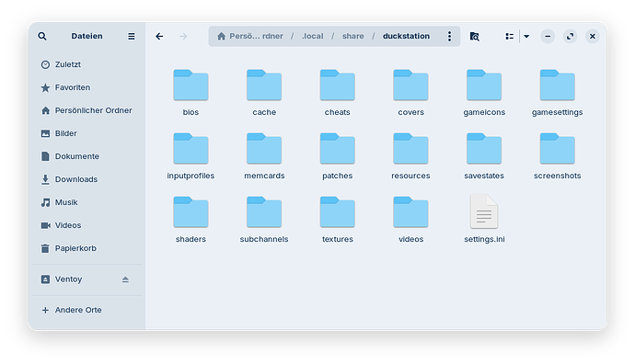Open the hamburger main menu
The width and height of the screenshot is (635, 364).
(x=132, y=37)
